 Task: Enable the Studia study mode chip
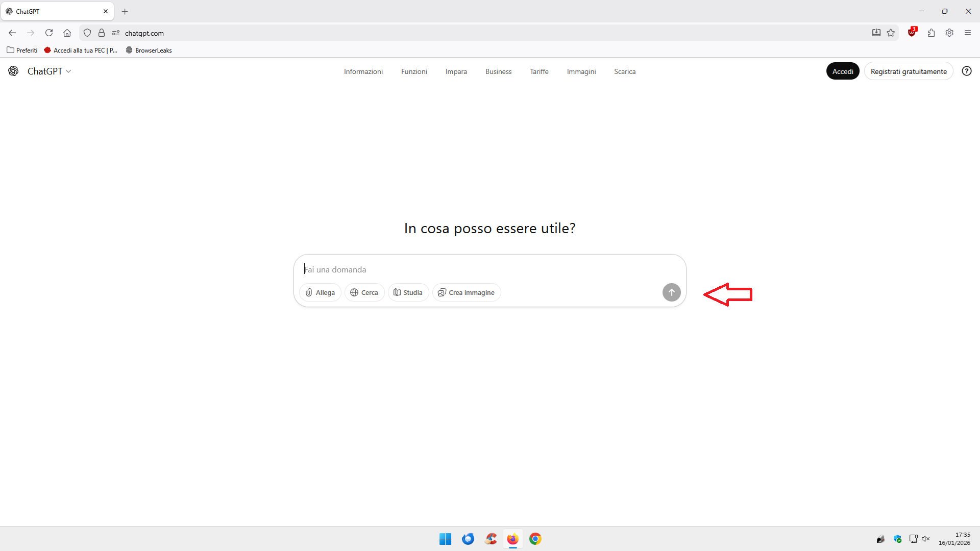pyautogui.click(x=408, y=292)
